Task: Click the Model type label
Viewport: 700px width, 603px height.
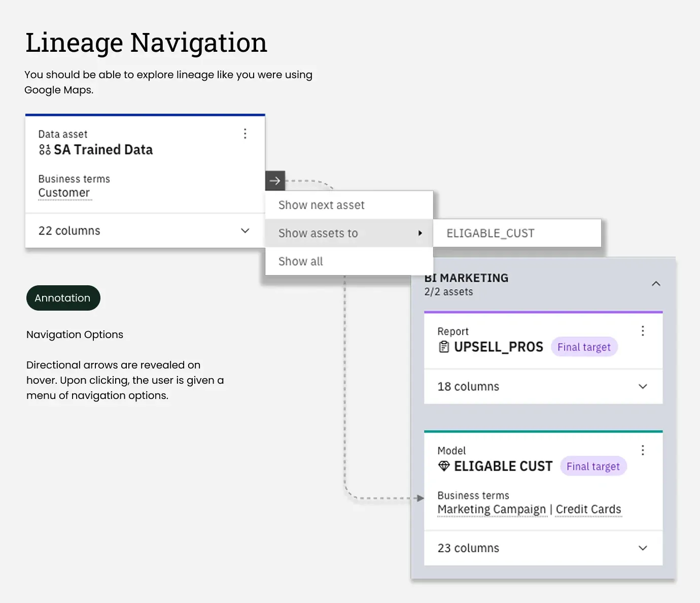Action: tap(451, 451)
